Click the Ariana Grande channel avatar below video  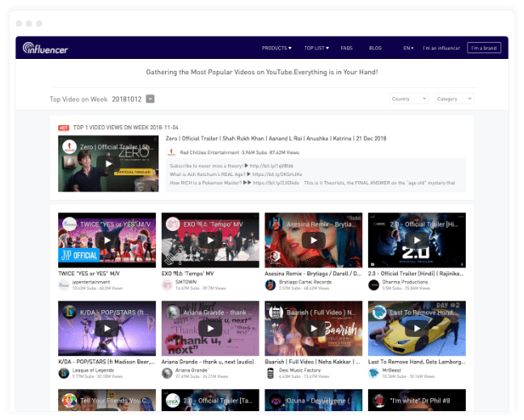click(167, 373)
